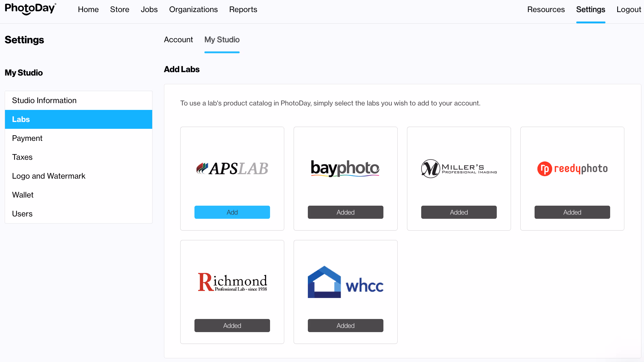Open the Payment settings

(x=78, y=138)
